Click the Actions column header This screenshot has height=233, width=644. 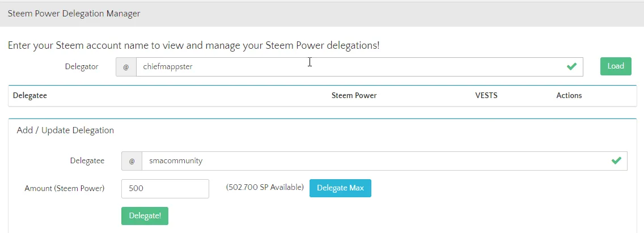pos(569,95)
